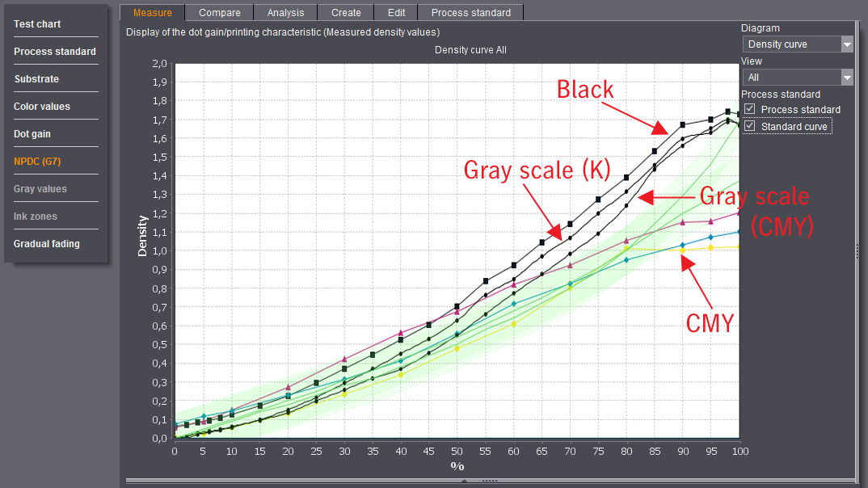868x488 pixels.
Task: Expand the Diagram dropdown arrow
Action: (x=847, y=44)
